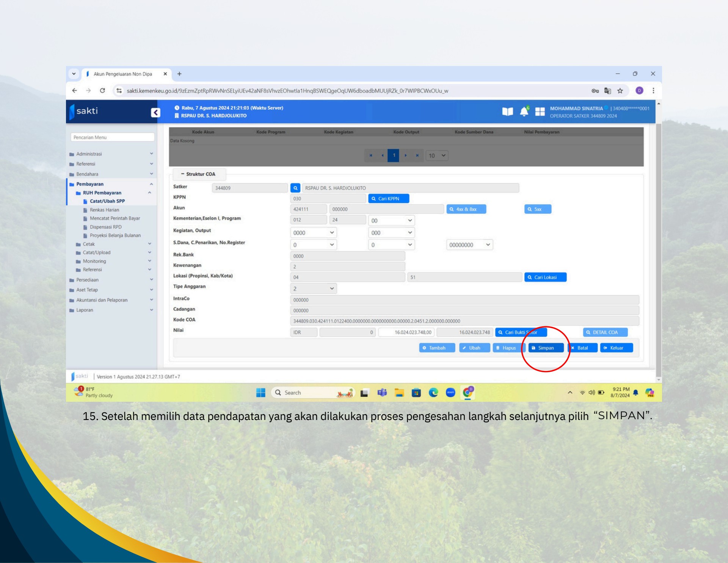This screenshot has width=728, height=563.
Task: Open Microsoft Teams from the taskbar
Action: point(381,393)
